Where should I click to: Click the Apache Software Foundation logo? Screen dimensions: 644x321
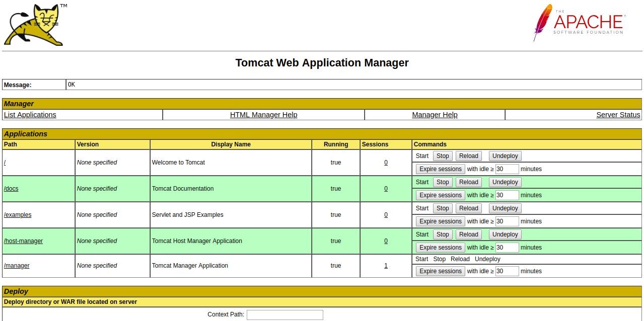[x=579, y=23]
